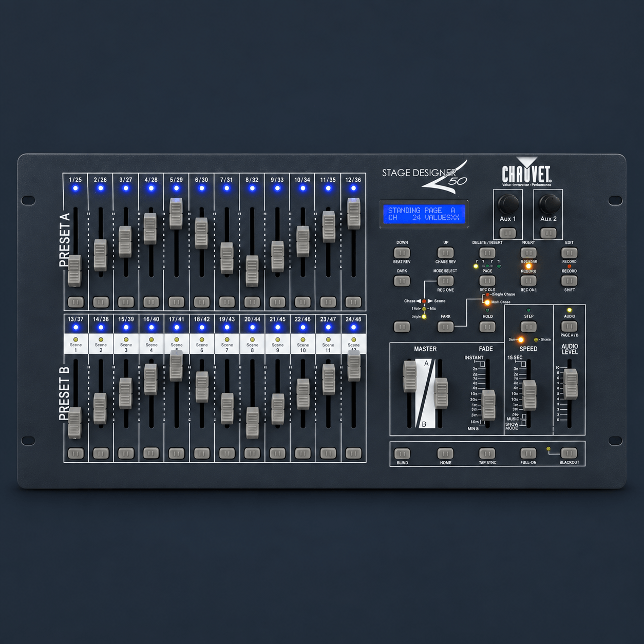Click the Scene 7 button under fader 19/43

(227, 453)
